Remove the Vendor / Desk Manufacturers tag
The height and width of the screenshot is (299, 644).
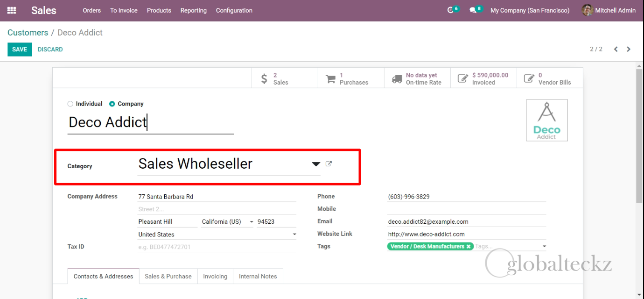(x=469, y=246)
